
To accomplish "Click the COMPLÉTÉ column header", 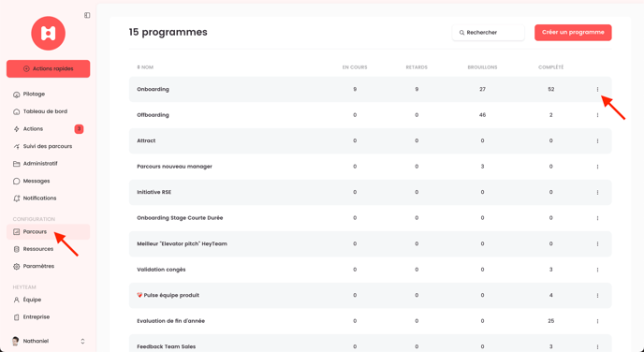I will pos(550,67).
